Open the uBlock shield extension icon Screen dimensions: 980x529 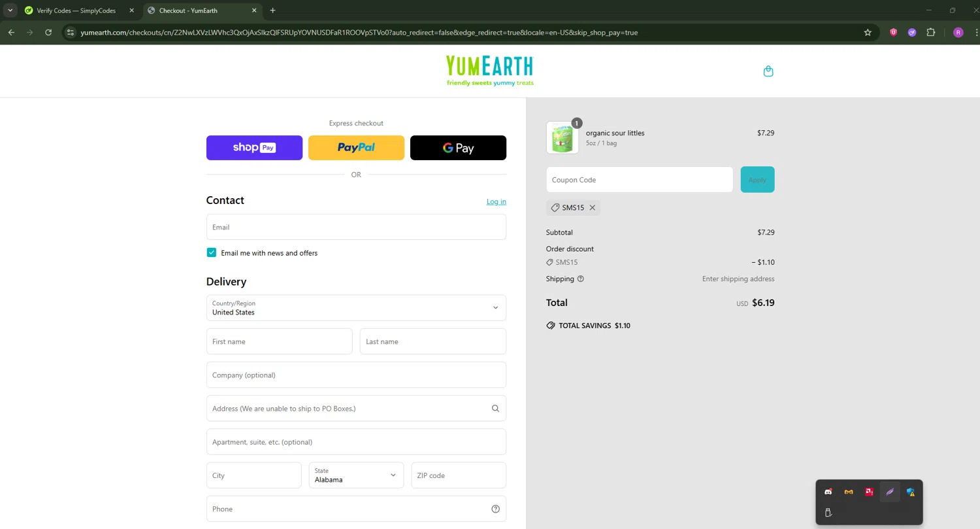click(893, 32)
